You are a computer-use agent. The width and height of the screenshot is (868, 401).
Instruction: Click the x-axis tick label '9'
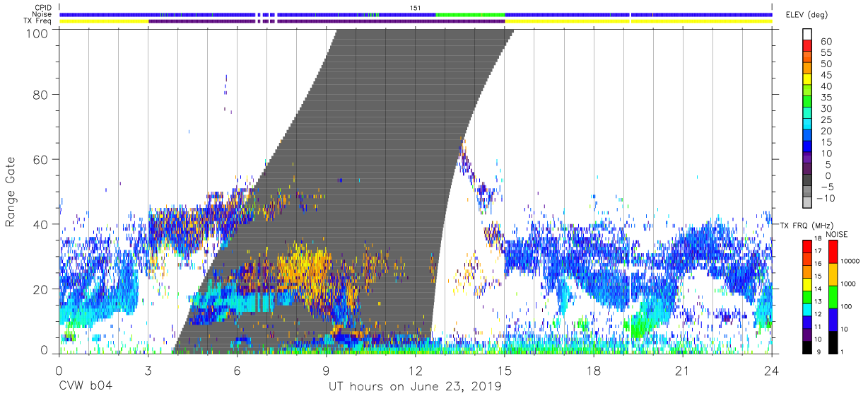coord(326,371)
